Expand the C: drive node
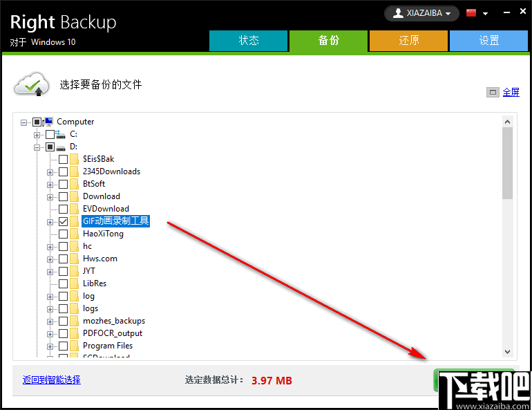532x410 pixels. tap(37, 135)
